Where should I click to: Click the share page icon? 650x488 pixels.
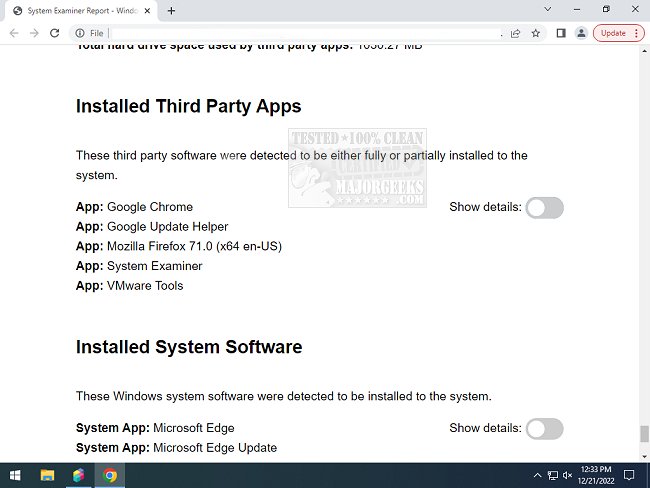pos(515,33)
